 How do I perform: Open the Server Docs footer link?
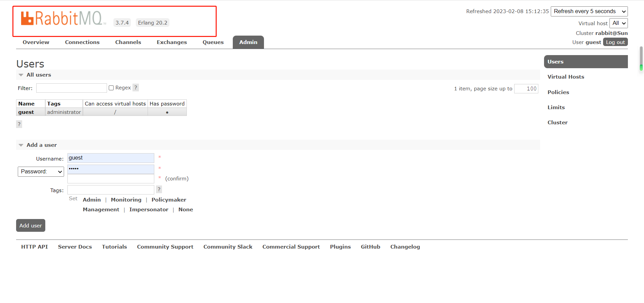point(75,247)
